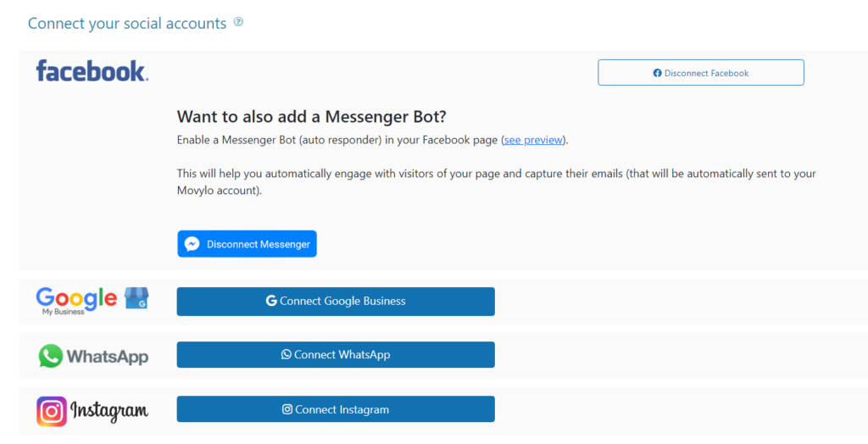868x444 pixels.
Task: Connect the Instagram account
Action: [x=336, y=409]
